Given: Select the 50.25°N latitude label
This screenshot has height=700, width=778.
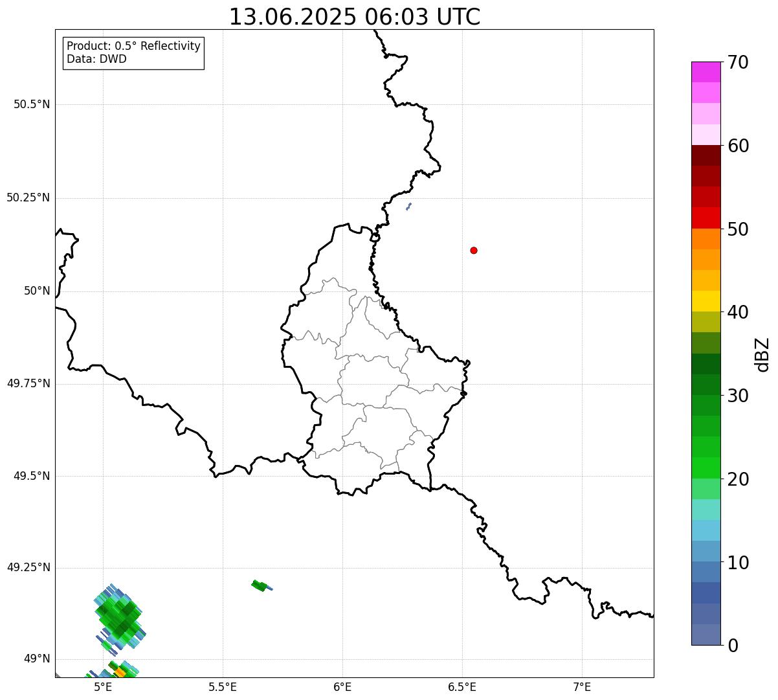Looking at the screenshot, I should 28,198.
